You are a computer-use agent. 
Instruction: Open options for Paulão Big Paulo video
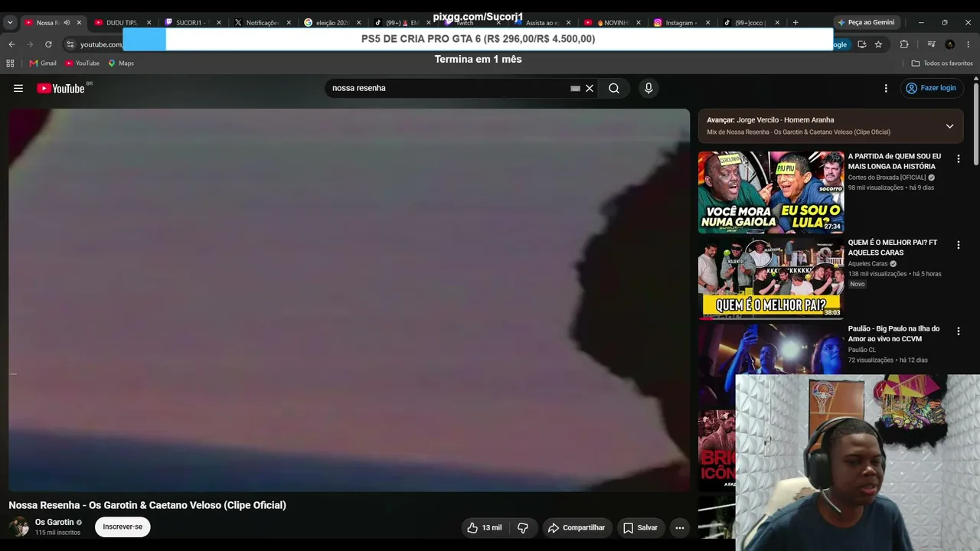pos(958,331)
